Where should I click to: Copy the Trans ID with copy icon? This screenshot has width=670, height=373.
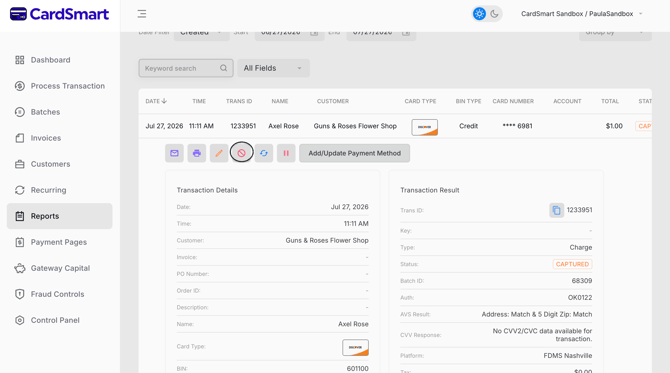556,210
